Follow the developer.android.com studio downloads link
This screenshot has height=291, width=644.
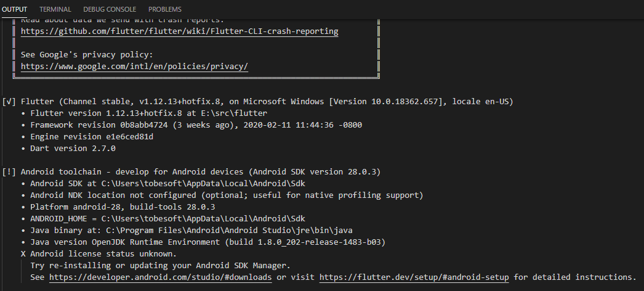161,277
